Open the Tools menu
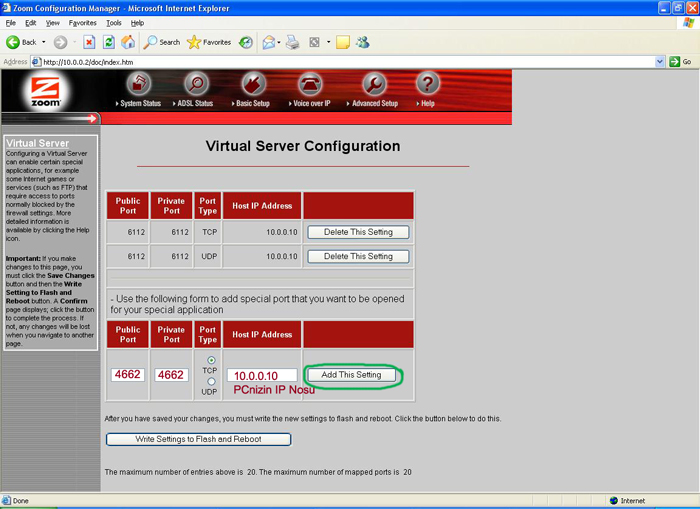The image size is (700, 509). coord(114,23)
